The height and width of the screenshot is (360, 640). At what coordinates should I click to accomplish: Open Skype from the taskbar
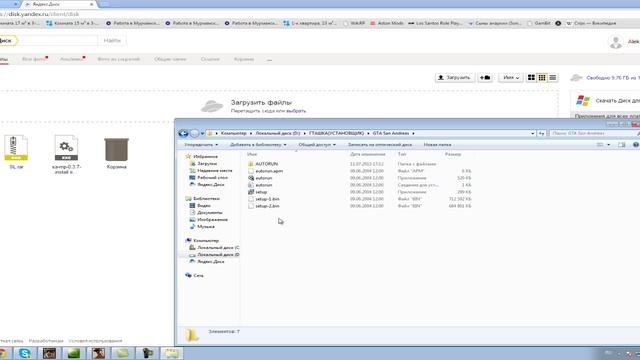pyautogui.click(x=24, y=353)
